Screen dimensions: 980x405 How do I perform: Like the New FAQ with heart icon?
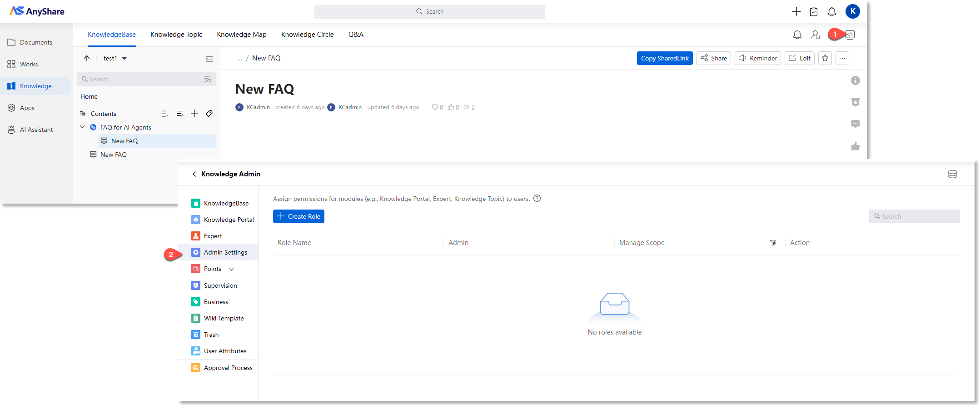click(435, 107)
